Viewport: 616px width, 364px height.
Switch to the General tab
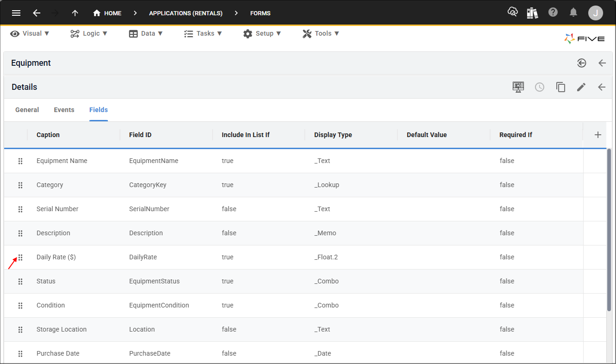[x=27, y=110]
